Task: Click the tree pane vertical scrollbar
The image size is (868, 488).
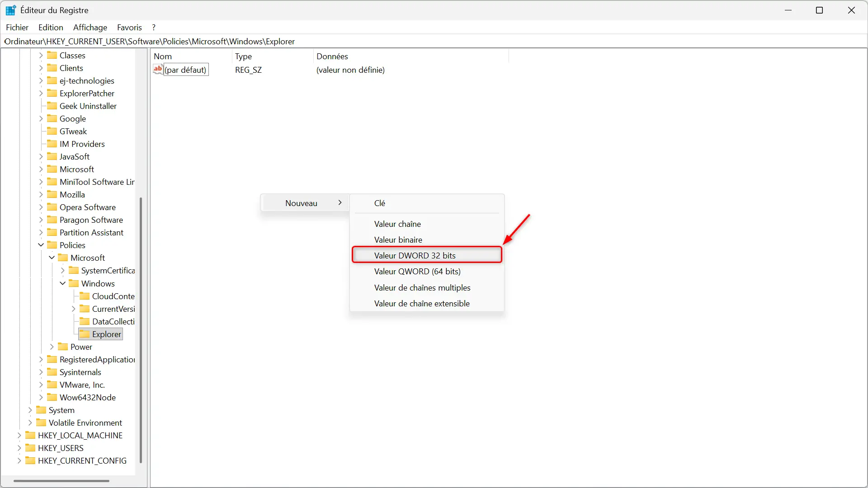Action: pyautogui.click(x=141, y=330)
